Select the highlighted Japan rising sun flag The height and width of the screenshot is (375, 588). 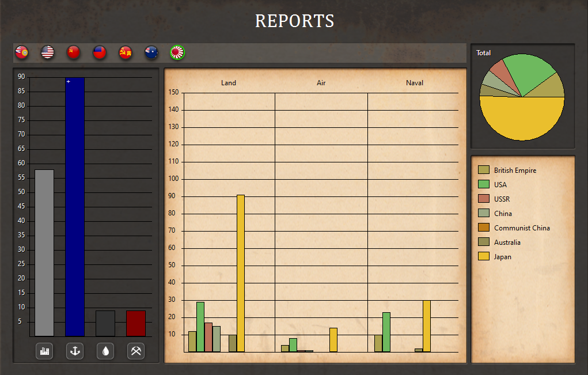[x=177, y=52]
